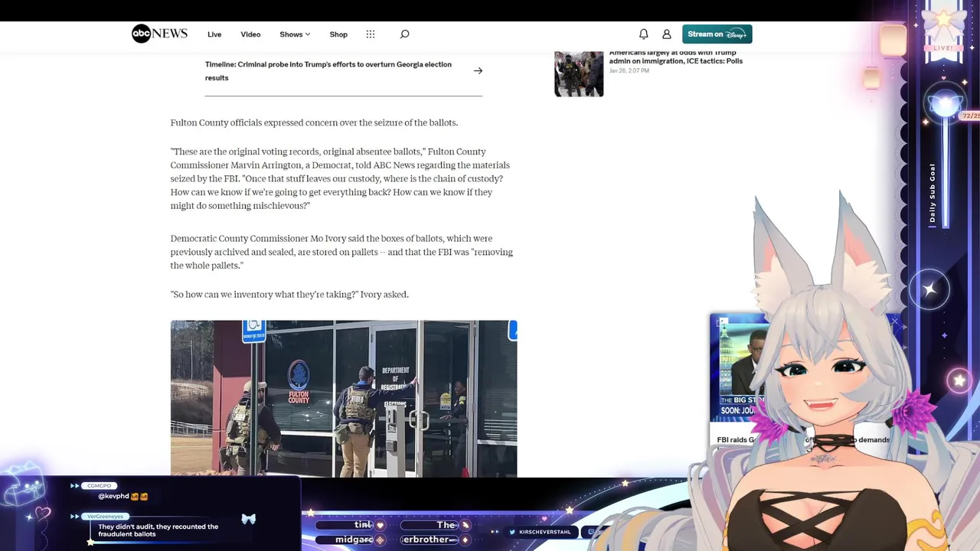Open the Fulton County FBI raid photo

point(344,399)
